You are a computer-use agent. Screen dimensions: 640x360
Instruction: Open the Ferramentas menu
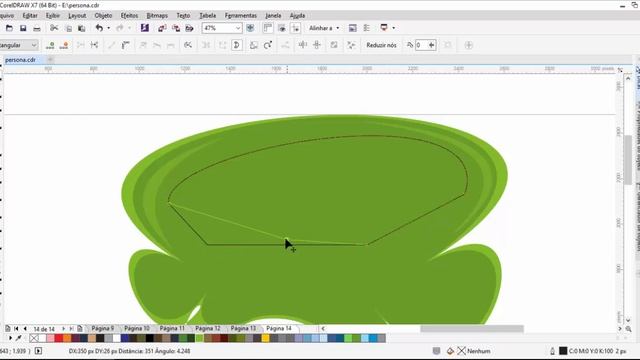point(241,16)
